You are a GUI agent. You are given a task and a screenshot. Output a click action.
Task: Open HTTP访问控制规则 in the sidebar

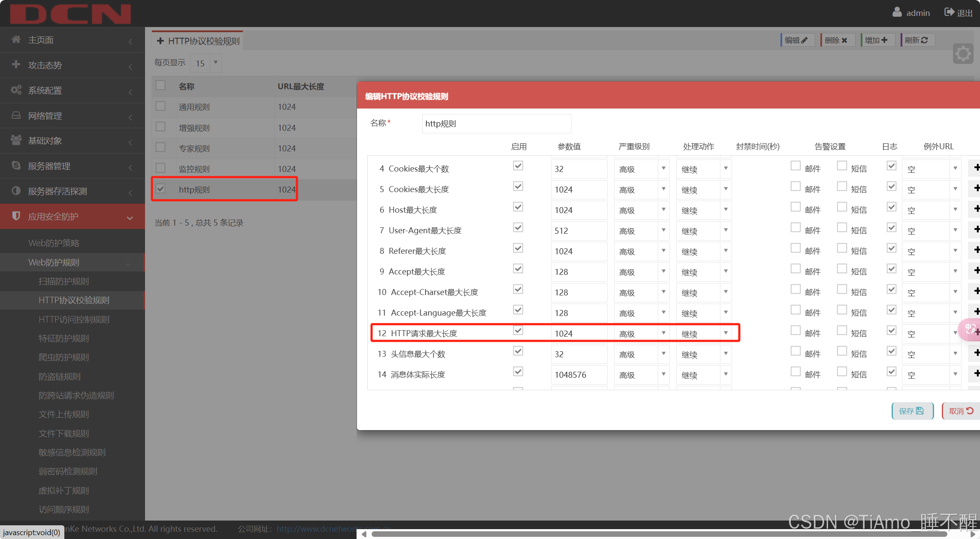[74, 319]
